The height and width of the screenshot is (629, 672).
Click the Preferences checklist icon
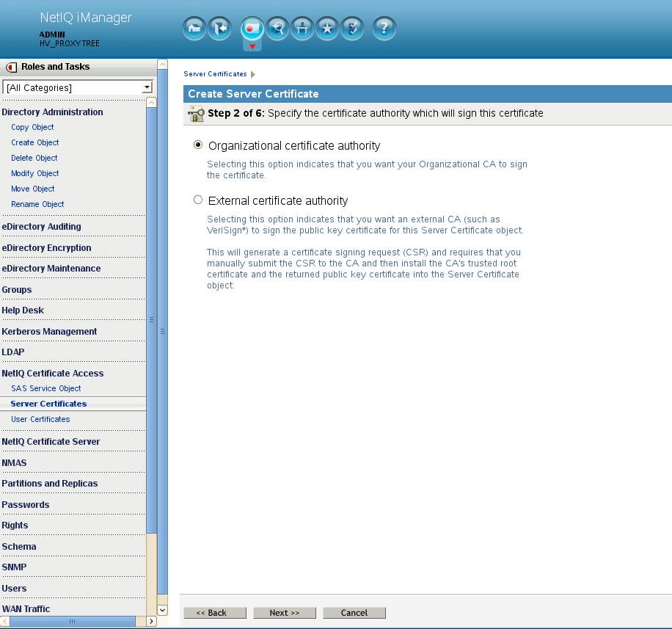[x=352, y=29]
